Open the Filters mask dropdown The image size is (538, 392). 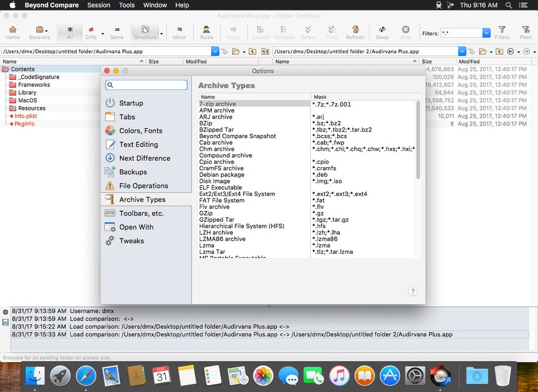[486, 33]
